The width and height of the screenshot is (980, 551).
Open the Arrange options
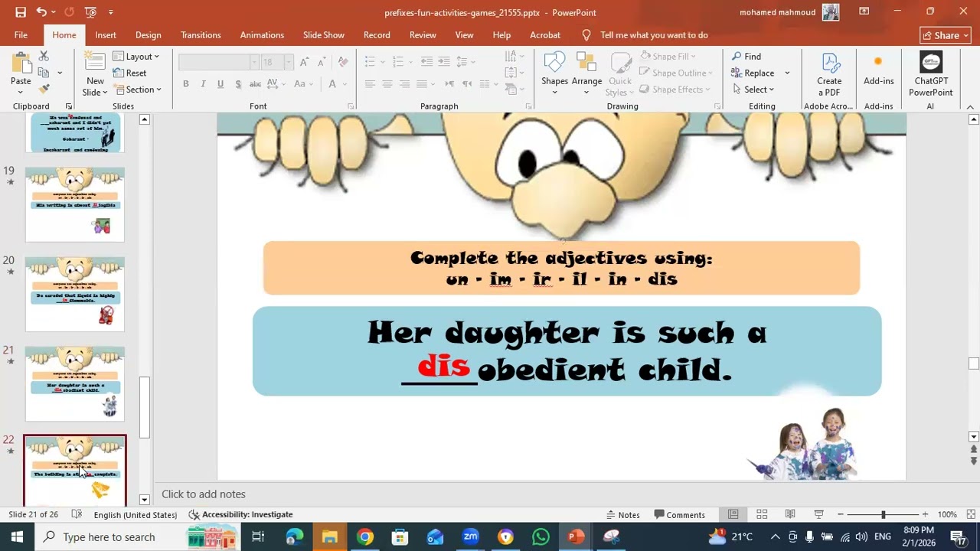(x=586, y=74)
